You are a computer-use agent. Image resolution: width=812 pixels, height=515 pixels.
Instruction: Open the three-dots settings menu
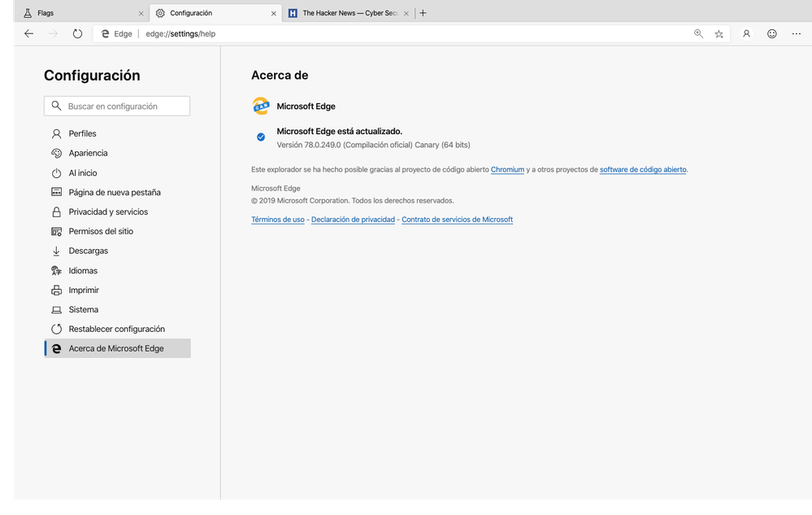click(x=797, y=33)
